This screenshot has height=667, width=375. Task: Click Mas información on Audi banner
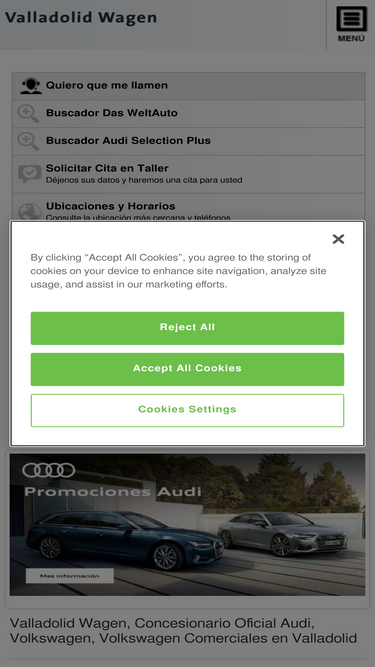pos(70,576)
